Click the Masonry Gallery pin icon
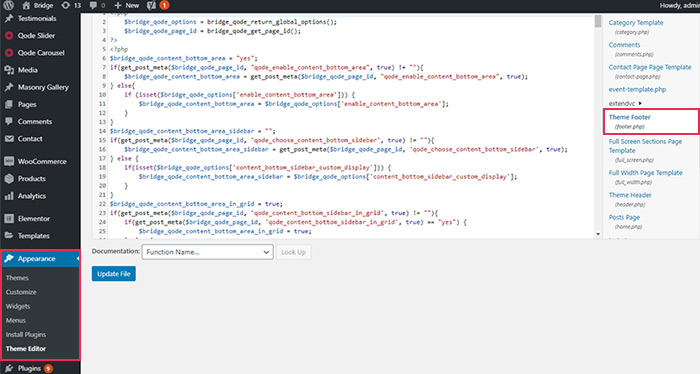 tap(9, 87)
